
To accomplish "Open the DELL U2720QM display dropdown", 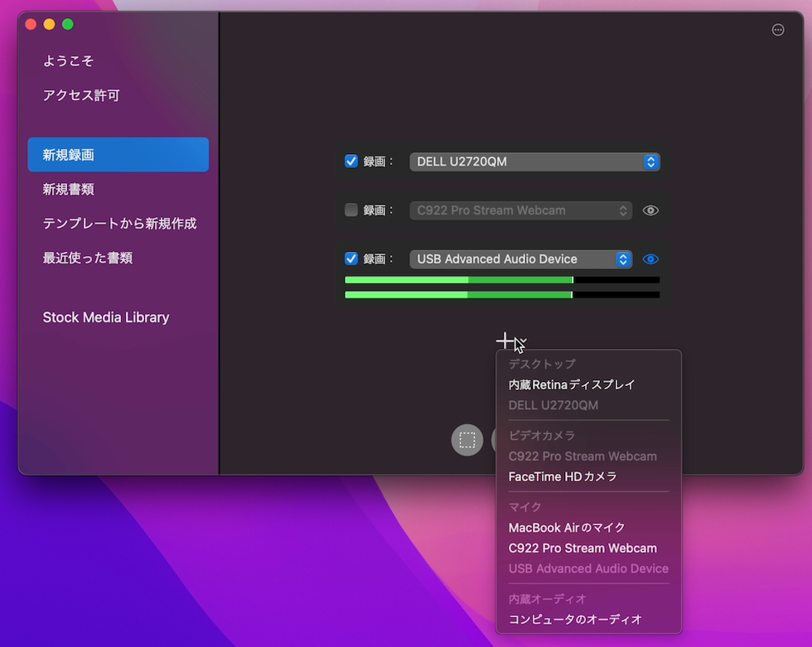I will tap(534, 162).
